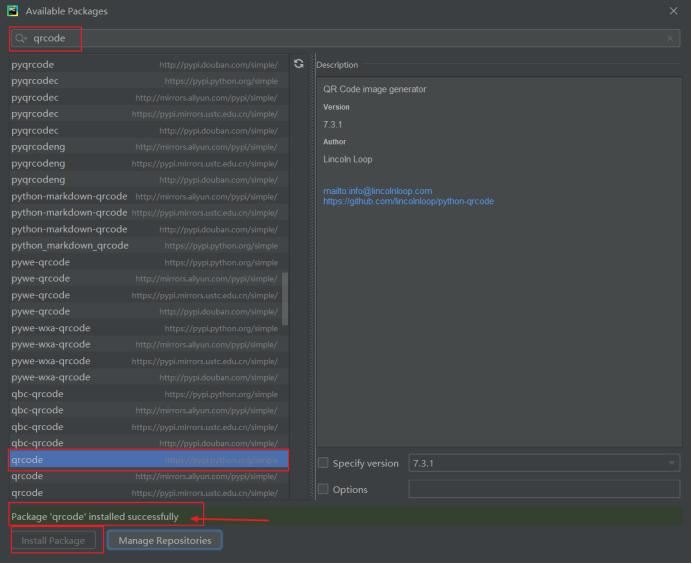
Task: Select pywe-wxa-qrcode from pypi.python.org
Action: coord(148,328)
